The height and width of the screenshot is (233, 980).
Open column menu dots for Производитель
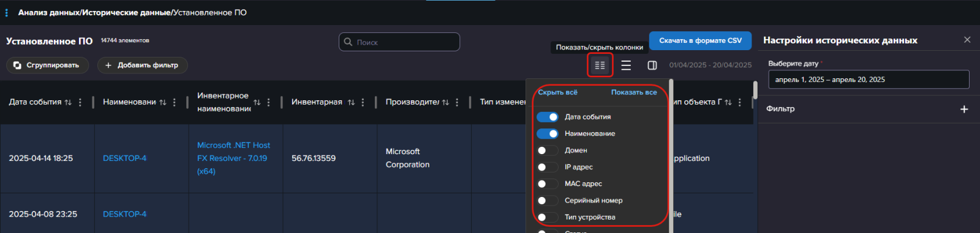pyautogui.click(x=458, y=102)
